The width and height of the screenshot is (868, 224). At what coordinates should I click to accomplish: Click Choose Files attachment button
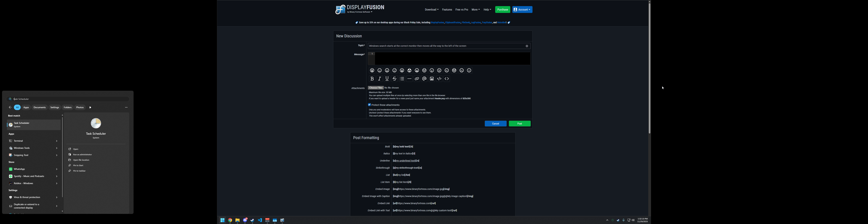click(x=376, y=88)
